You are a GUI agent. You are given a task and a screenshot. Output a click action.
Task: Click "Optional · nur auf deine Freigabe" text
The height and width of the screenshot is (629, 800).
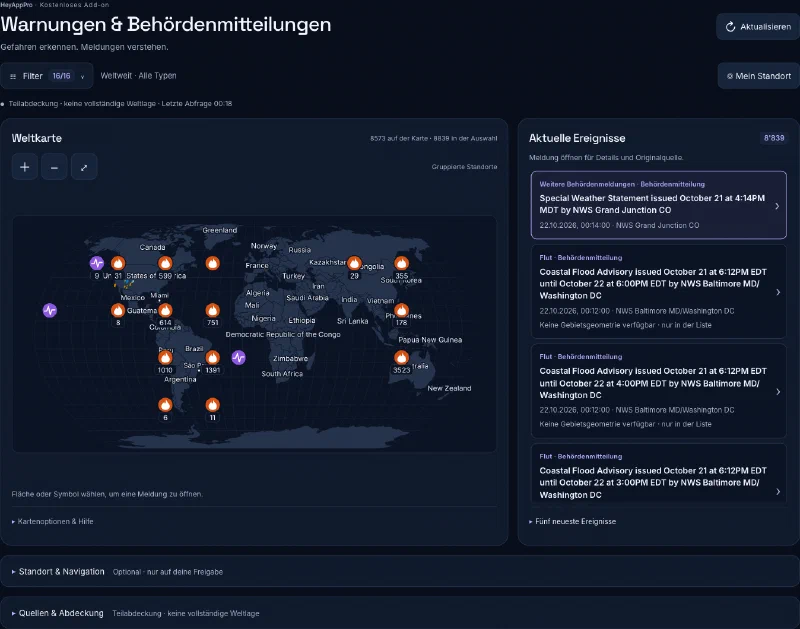pos(168,572)
